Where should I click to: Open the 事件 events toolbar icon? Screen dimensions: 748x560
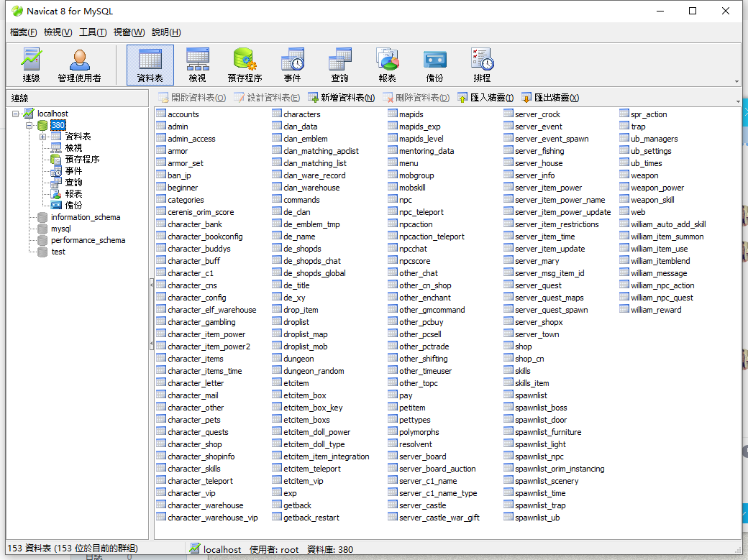(x=292, y=65)
